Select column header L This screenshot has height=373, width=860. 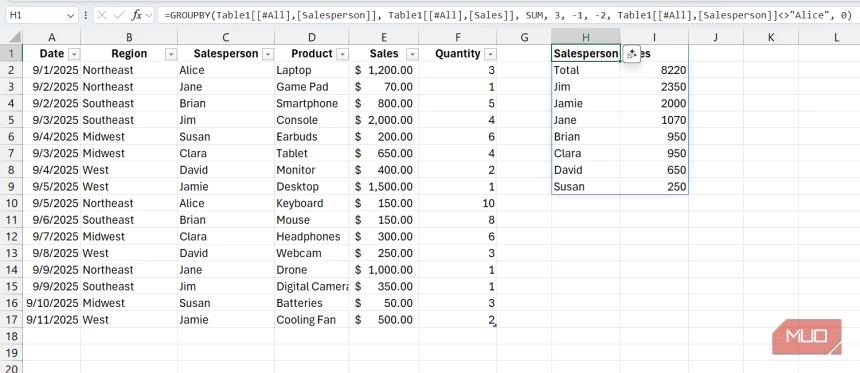836,37
